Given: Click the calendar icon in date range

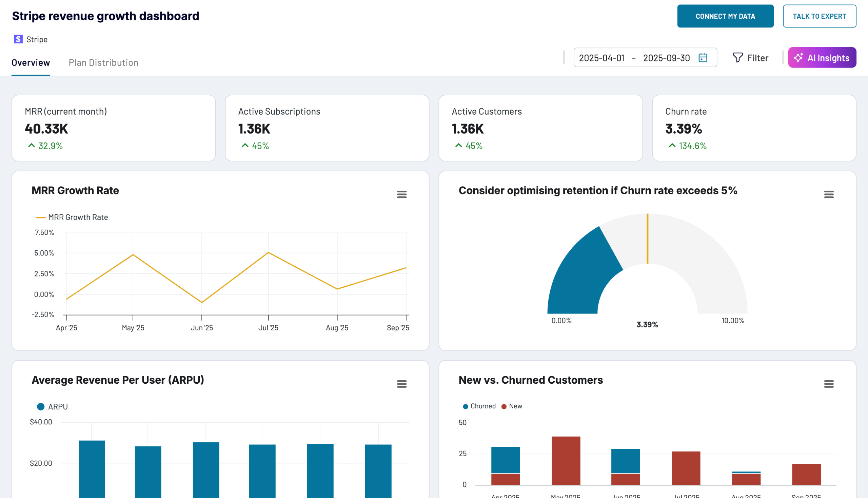Looking at the screenshot, I should 703,57.
